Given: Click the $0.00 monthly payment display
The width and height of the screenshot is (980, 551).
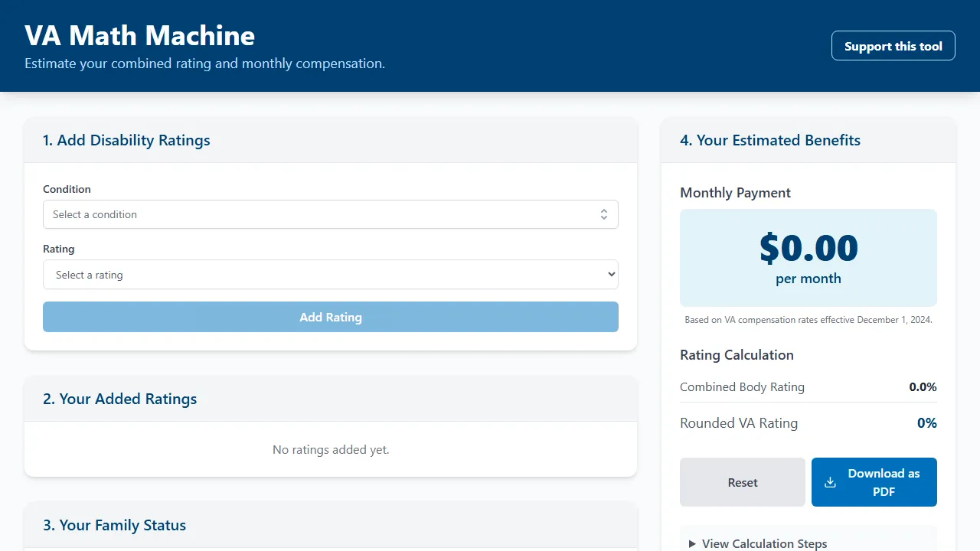Looking at the screenshot, I should [808, 249].
